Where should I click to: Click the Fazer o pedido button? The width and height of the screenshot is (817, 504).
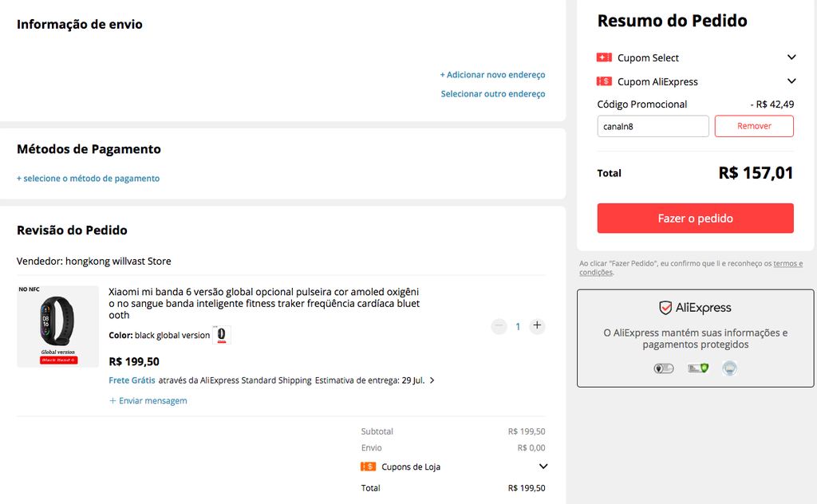click(695, 219)
